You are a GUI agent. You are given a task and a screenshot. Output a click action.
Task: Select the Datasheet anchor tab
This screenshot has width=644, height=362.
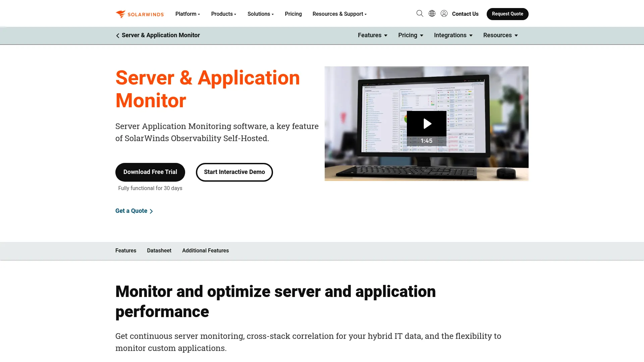tap(159, 251)
